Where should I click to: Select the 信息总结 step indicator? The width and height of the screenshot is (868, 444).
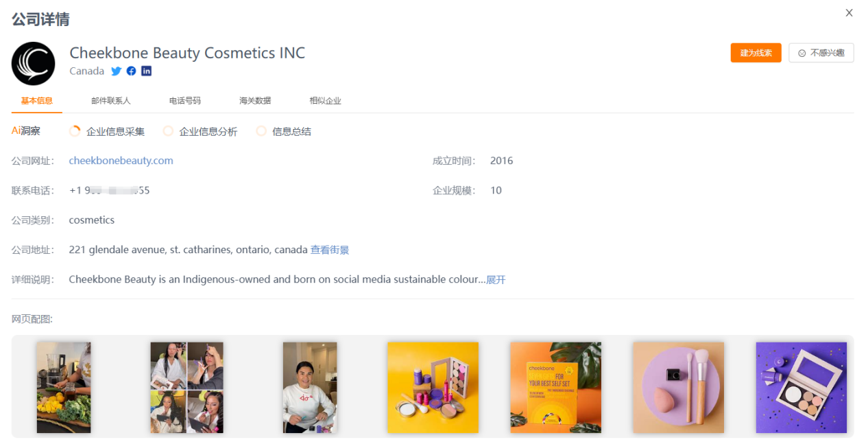coord(284,131)
